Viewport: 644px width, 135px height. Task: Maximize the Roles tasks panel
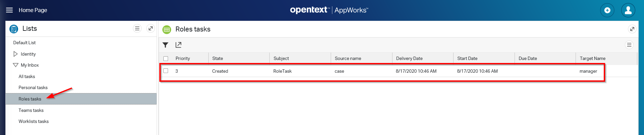click(632, 29)
